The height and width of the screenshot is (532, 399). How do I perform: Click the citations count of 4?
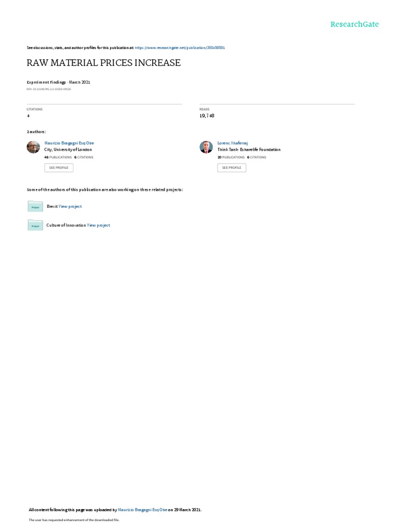point(28,116)
